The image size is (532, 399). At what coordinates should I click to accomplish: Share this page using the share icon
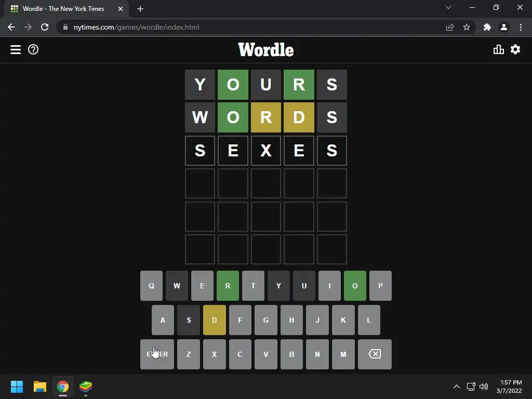(x=450, y=27)
